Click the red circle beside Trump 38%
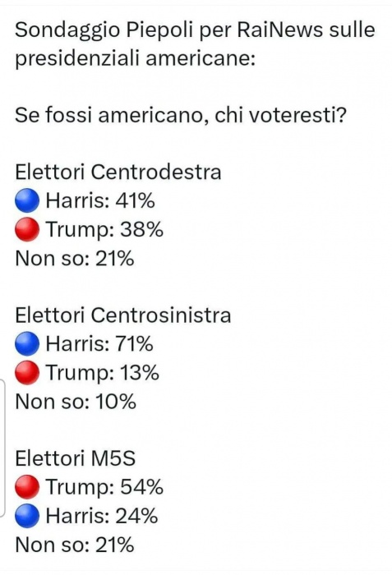392x575 pixels. click(x=27, y=229)
